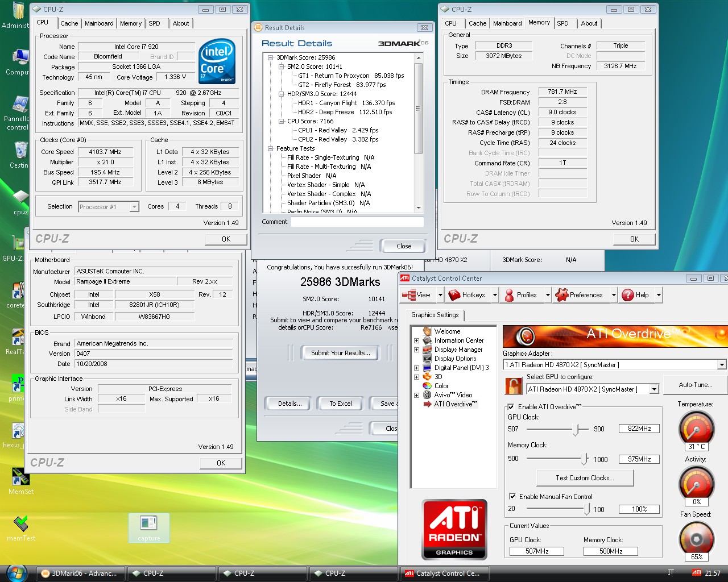Image resolution: width=728 pixels, height=582 pixels.
Task: Collapse the Feature Tests tree node
Action: click(270, 148)
